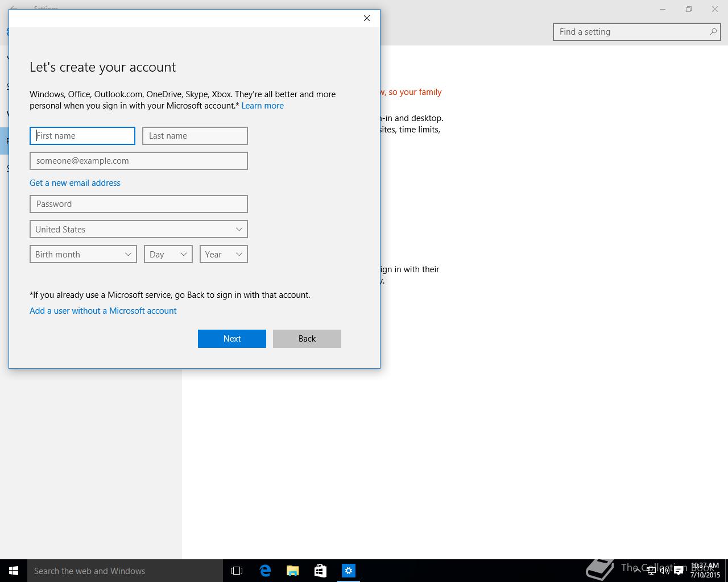Expand the Birth month dropdown

83,254
